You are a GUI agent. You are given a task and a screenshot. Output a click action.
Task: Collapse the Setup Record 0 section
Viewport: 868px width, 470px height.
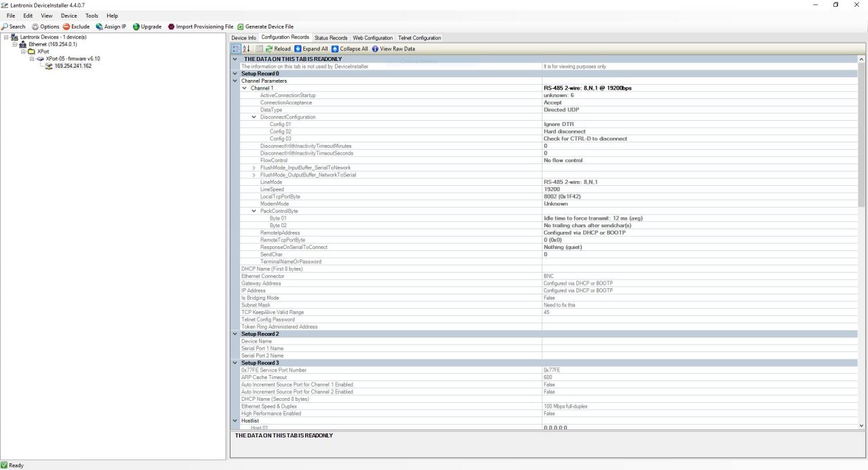[235, 73]
